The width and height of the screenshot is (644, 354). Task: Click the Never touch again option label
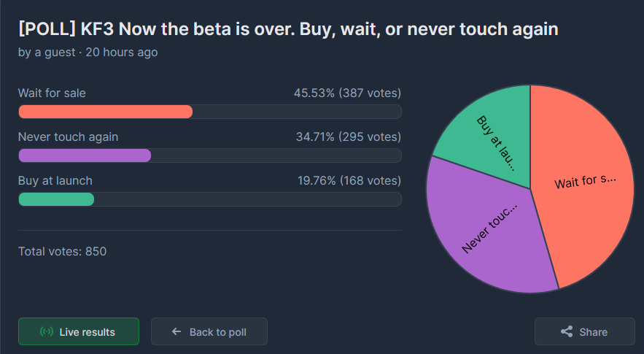point(68,137)
